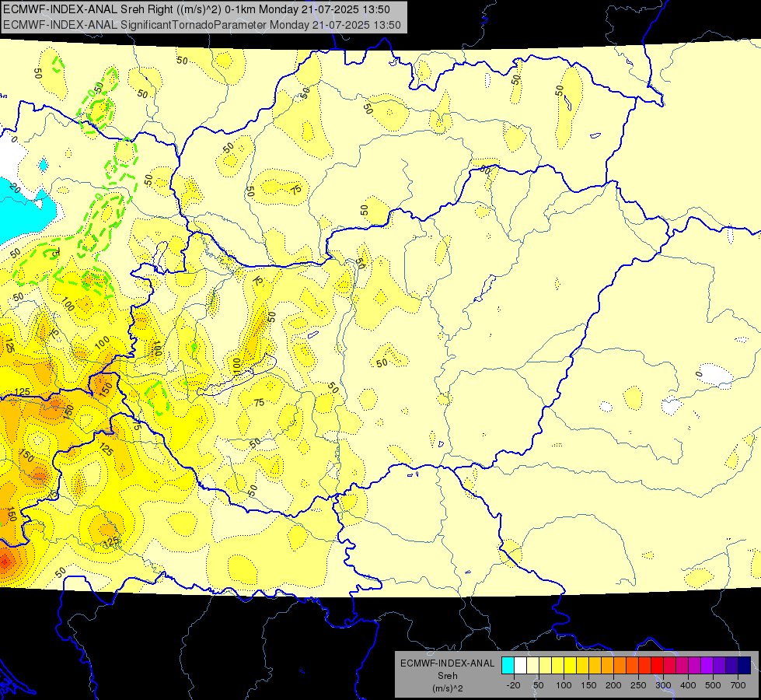Click the '-20' legend scale value

pyautogui.click(x=513, y=685)
